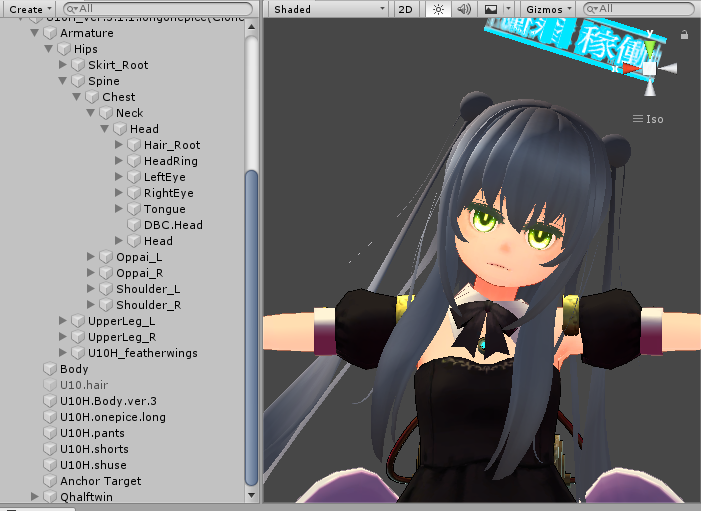Expand the Hair_Root node
This screenshot has height=511, width=701.
coord(118,145)
